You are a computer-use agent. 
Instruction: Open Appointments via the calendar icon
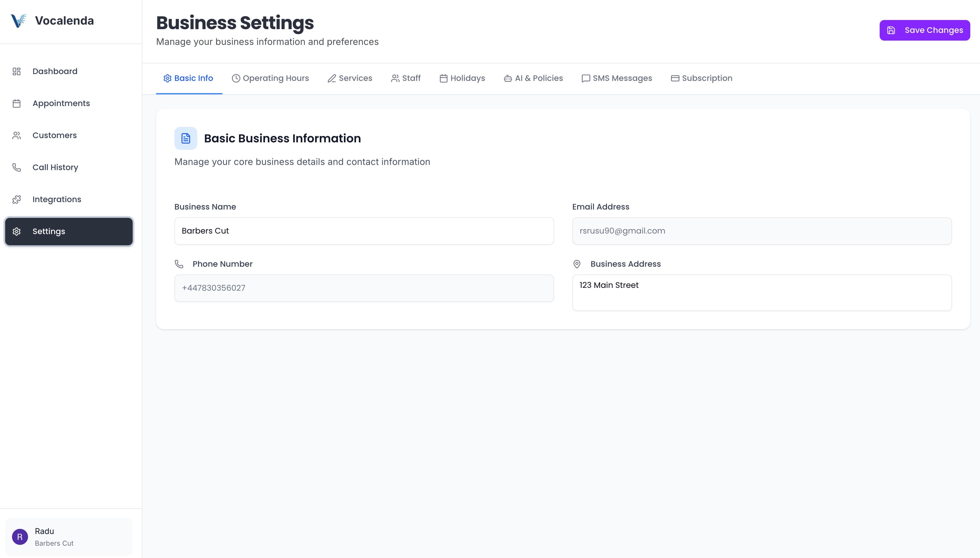(17, 103)
